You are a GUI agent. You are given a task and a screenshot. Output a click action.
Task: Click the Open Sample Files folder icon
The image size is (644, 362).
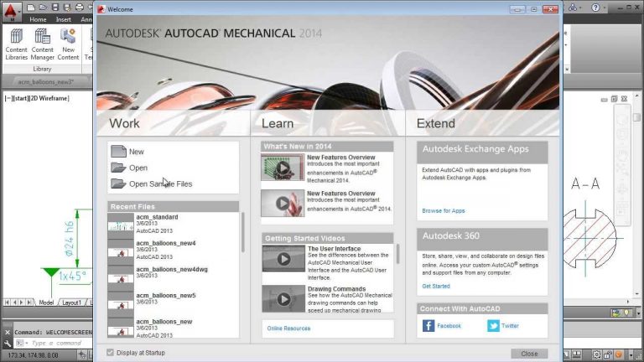coord(118,184)
